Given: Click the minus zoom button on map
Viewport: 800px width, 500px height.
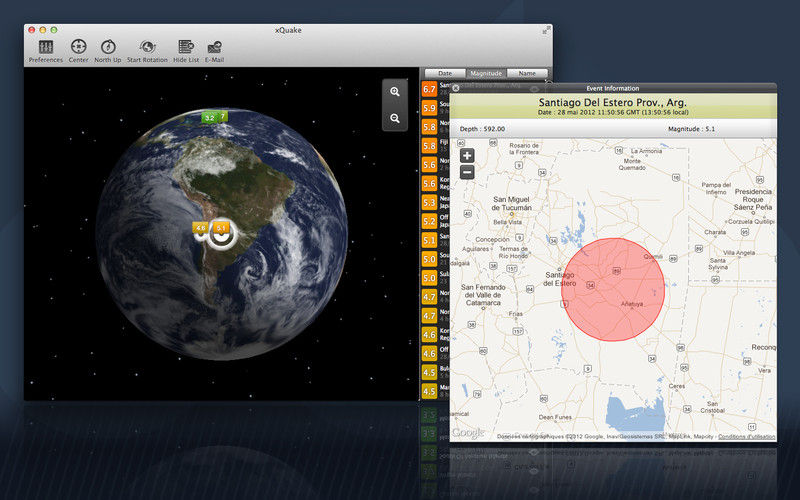Looking at the screenshot, I should coord(467,172).
